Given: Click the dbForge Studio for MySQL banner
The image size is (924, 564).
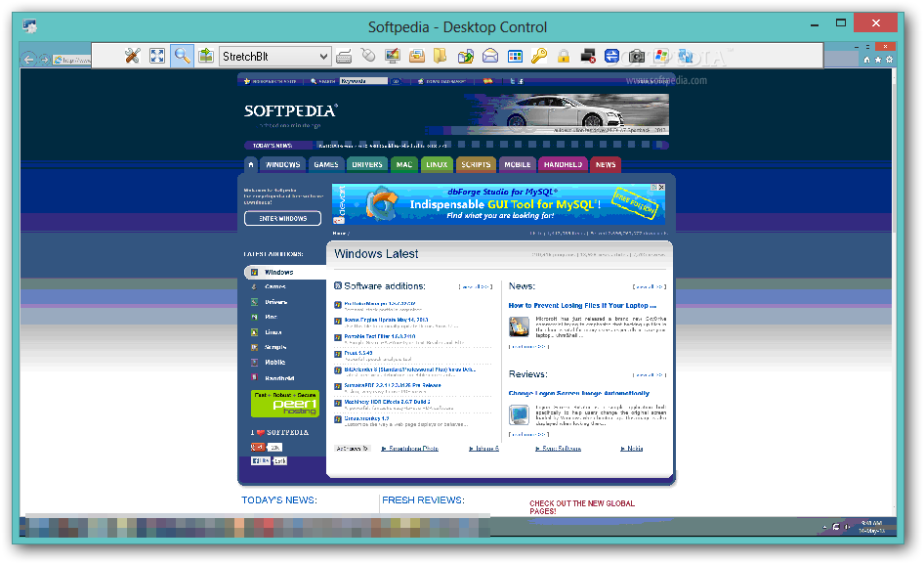Looking at the screenshot, I should pos(498,204).
